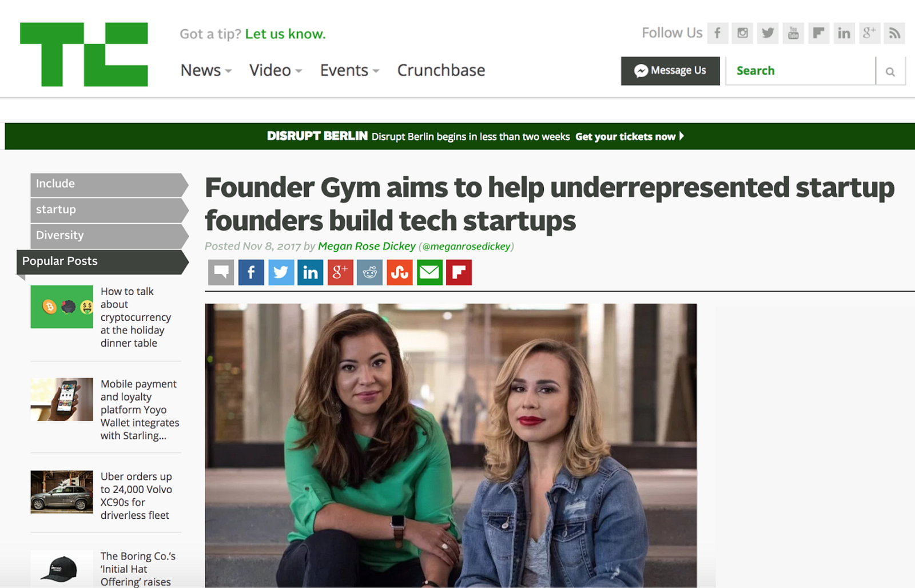Select the Diversity tag in sidebar

[x=109, y=236]
